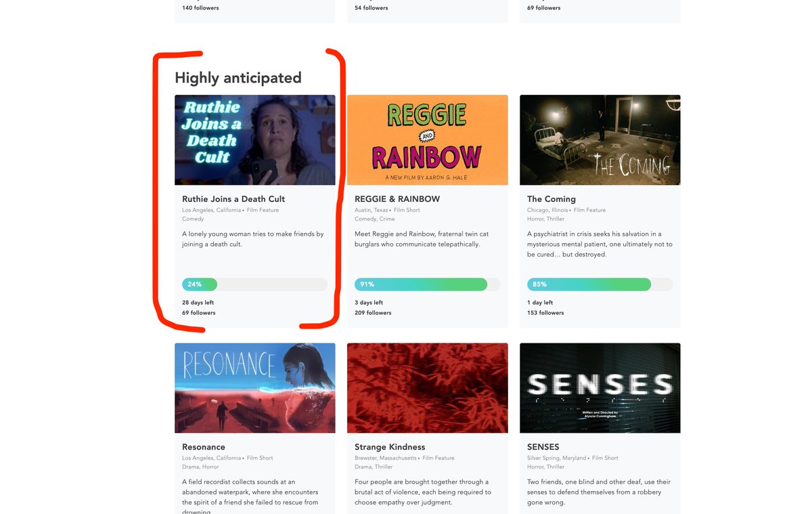
Task: Click the 24% funding progress bar
Action: 255,284
